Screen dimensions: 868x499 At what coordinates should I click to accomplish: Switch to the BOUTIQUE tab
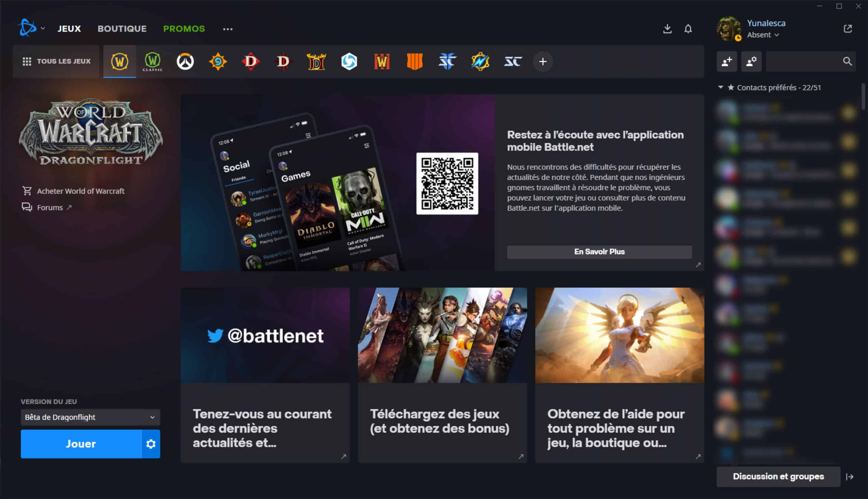122,29
